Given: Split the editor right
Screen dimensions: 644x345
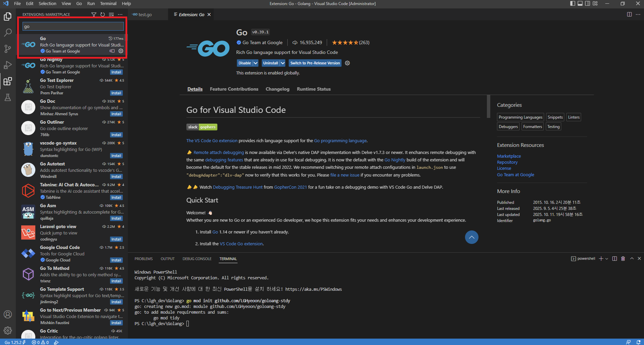Looking at the screenshot, I should [x=629, y=14].
